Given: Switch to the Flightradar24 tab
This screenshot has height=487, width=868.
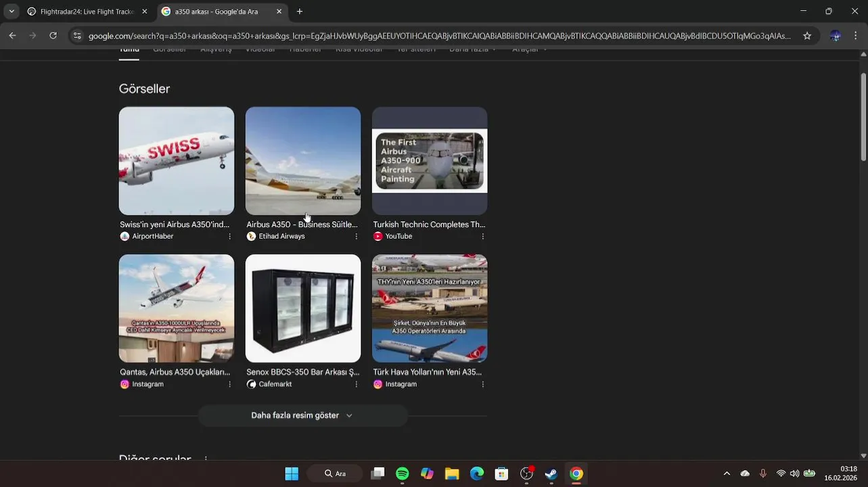Looking at the screenshot, I should (87, 11).
